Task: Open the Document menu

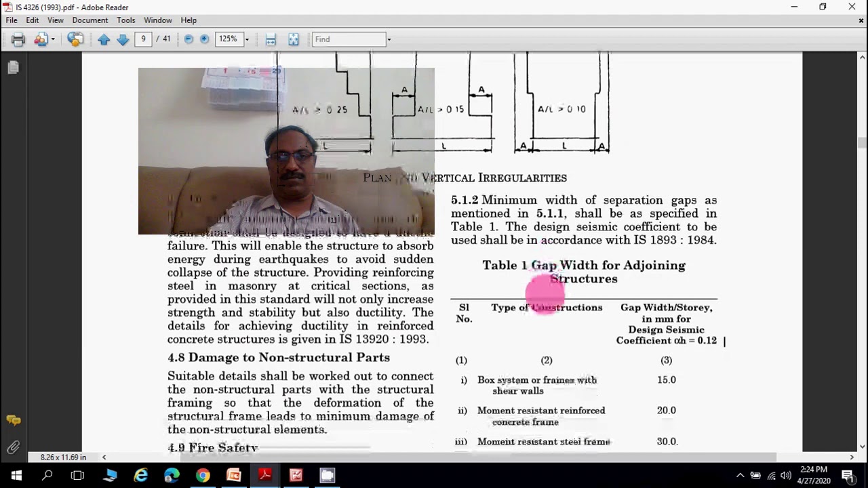Action: 90,20
